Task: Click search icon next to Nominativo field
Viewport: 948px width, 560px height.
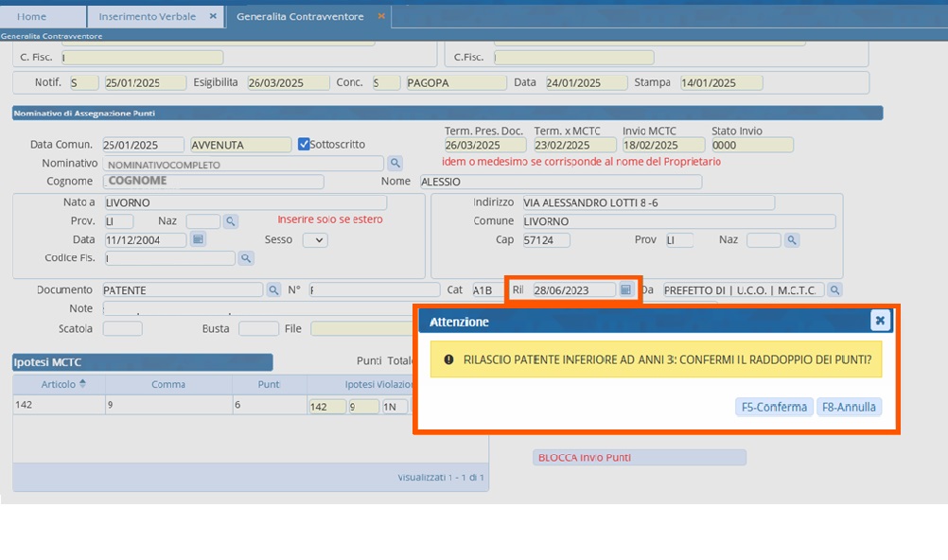Action: pyautogui.click(x=395, y=163)
